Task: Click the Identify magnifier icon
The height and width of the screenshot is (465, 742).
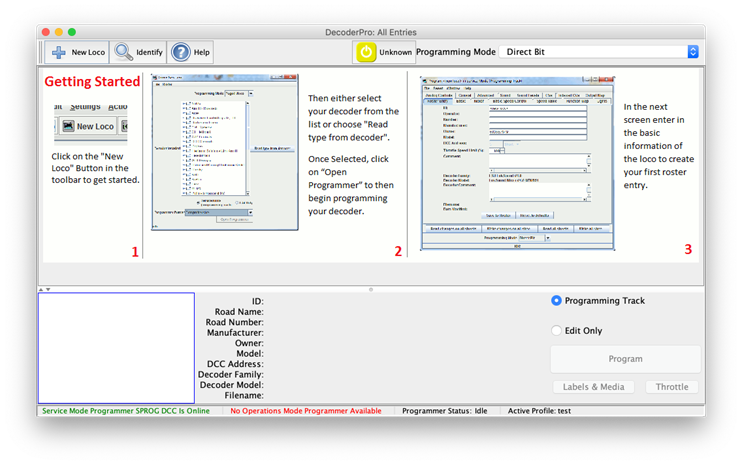Action: point(124,52)
